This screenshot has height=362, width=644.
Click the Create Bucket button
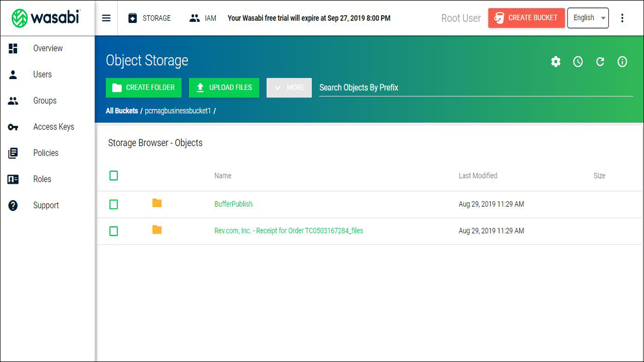[526, 18]
